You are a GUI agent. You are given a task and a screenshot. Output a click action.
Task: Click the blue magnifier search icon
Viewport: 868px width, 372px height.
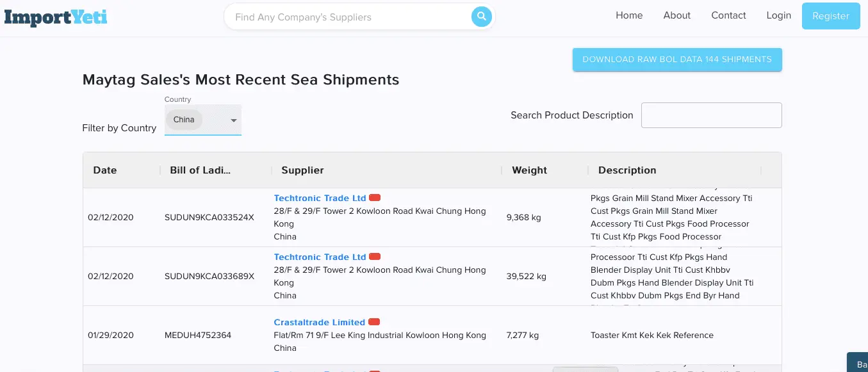click(x=481, y=17)
